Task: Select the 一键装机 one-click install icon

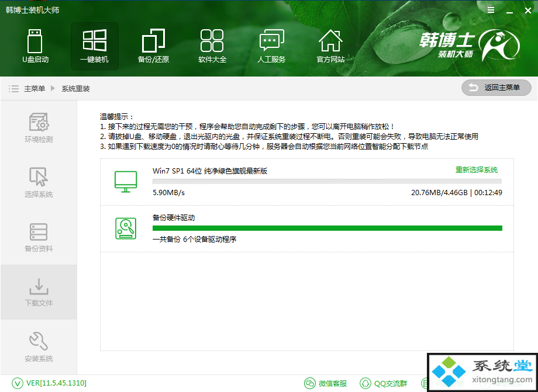Action: point(95,46)
